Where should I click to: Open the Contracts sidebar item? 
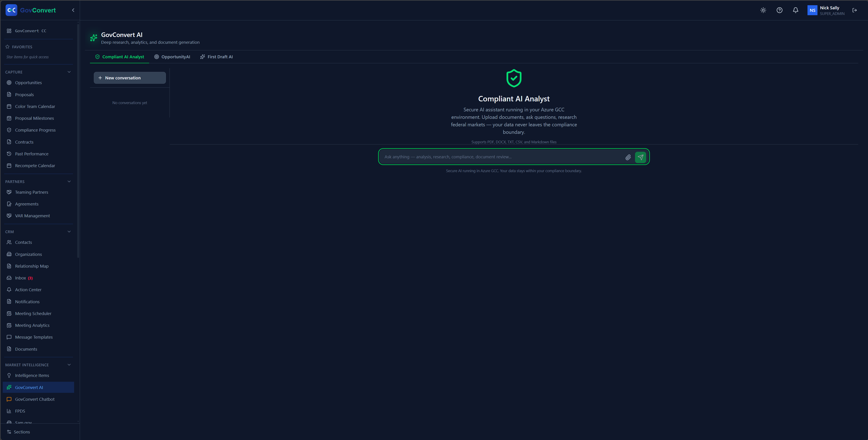tap(38, 142)
